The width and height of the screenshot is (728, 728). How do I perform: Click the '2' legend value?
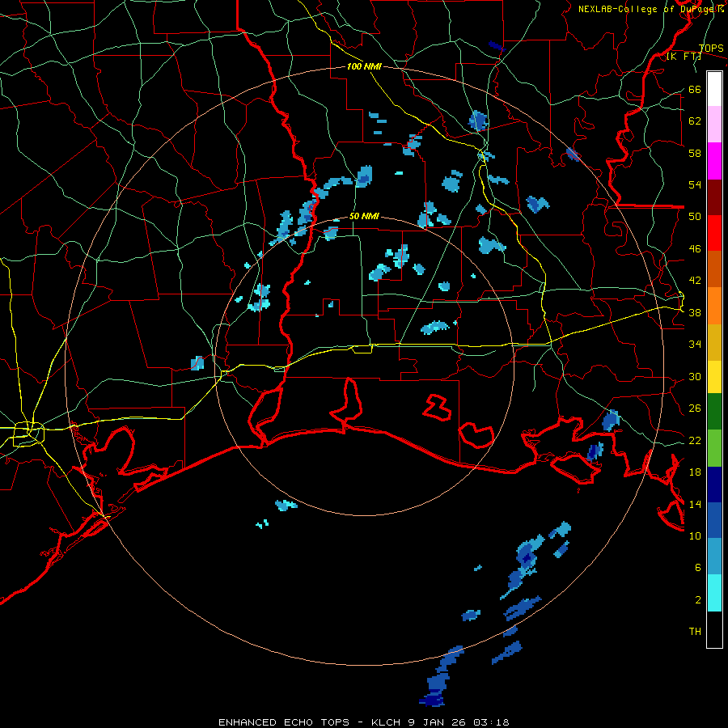tap(698, 600)
